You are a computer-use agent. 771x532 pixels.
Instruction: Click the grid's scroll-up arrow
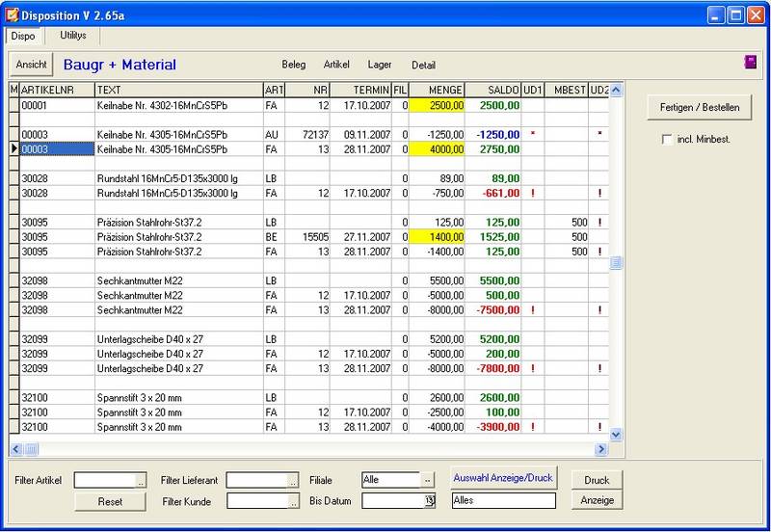click(x=617, y=90)
